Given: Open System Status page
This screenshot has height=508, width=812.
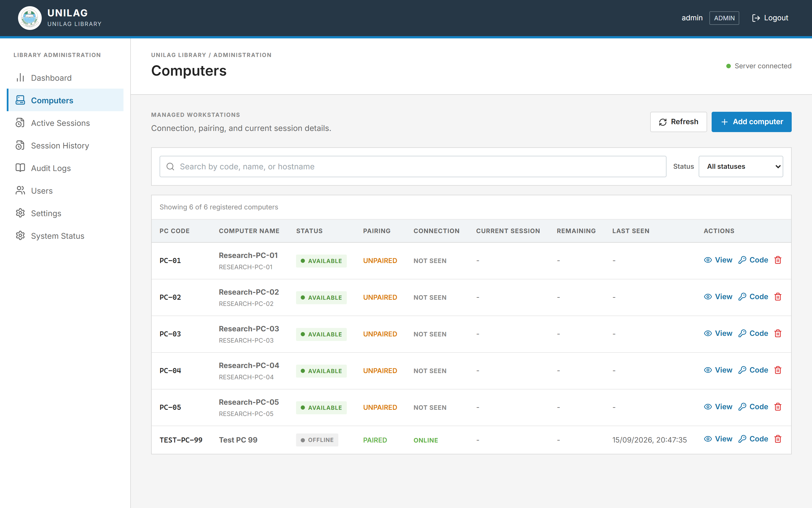Looking at the screenshot, I should pyautogui.click(x=65, y=236).
